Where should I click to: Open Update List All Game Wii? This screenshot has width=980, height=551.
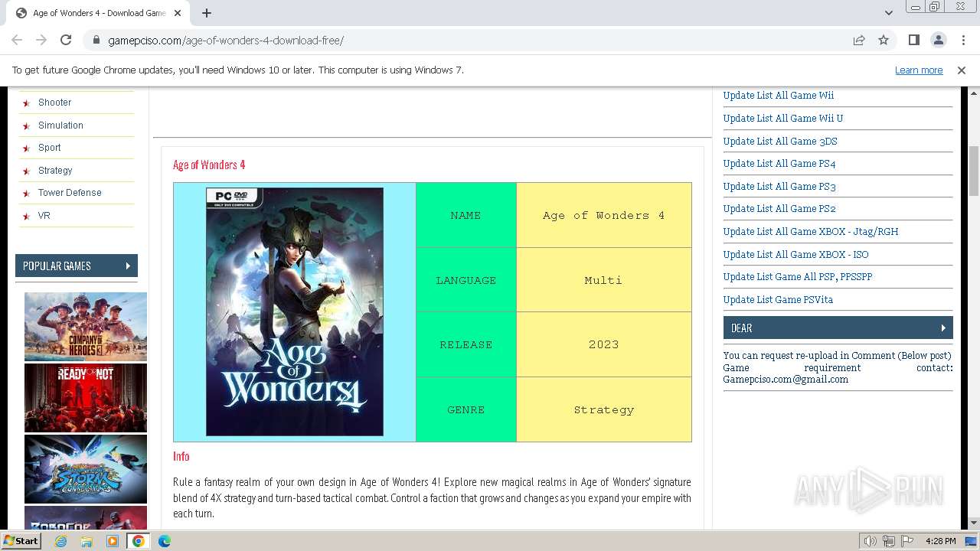(779, 96)
